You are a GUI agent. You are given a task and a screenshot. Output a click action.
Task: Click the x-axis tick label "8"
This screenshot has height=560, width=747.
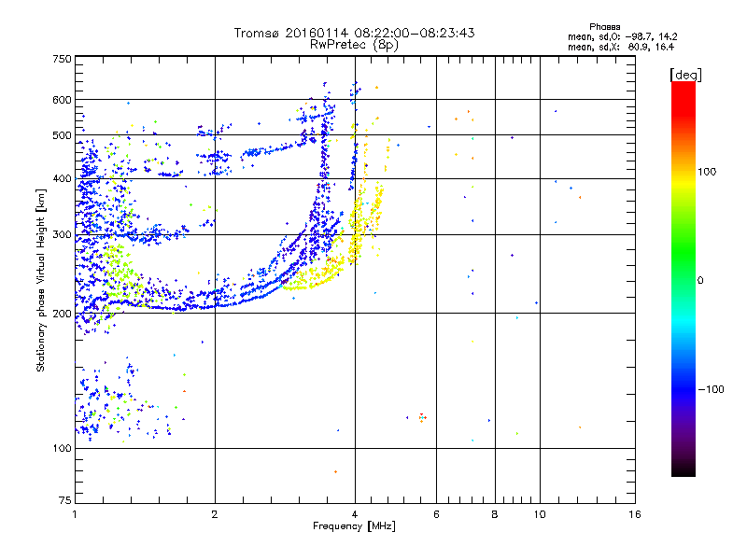(495, 514)
